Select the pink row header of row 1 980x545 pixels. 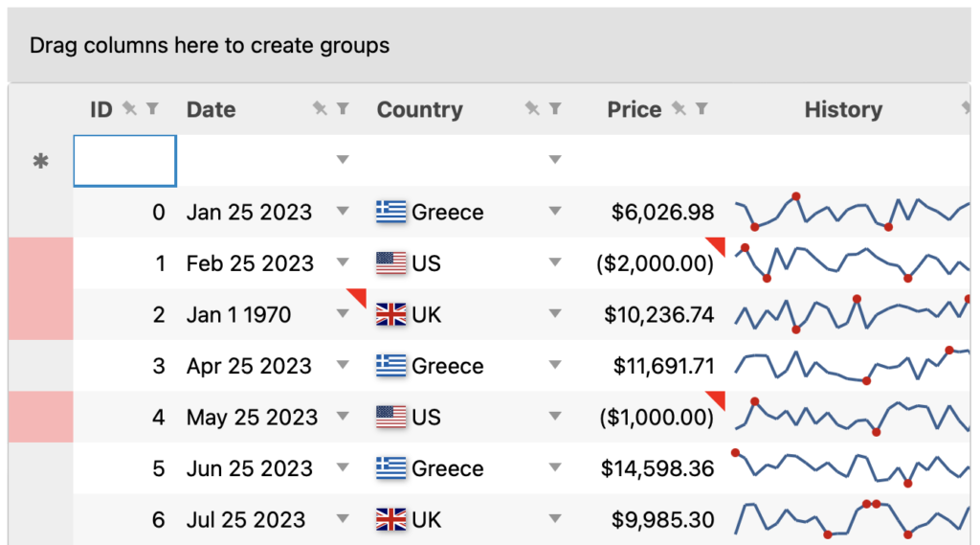pyautogui.click(x=40, y=263)
